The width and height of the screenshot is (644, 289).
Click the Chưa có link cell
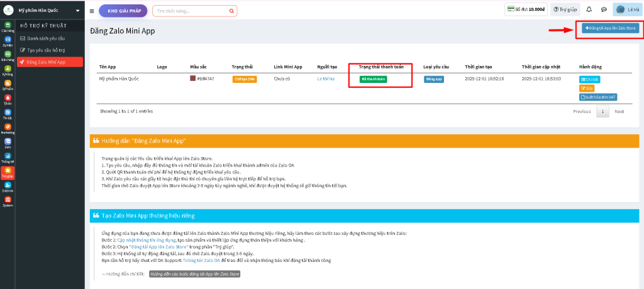[x=282, y=79]
